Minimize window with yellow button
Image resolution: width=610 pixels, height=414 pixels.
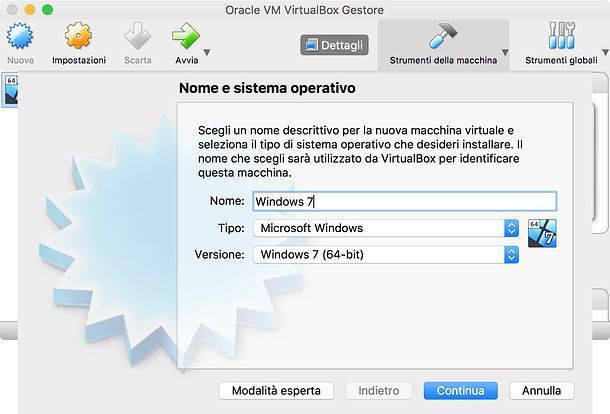pos(30,10)
